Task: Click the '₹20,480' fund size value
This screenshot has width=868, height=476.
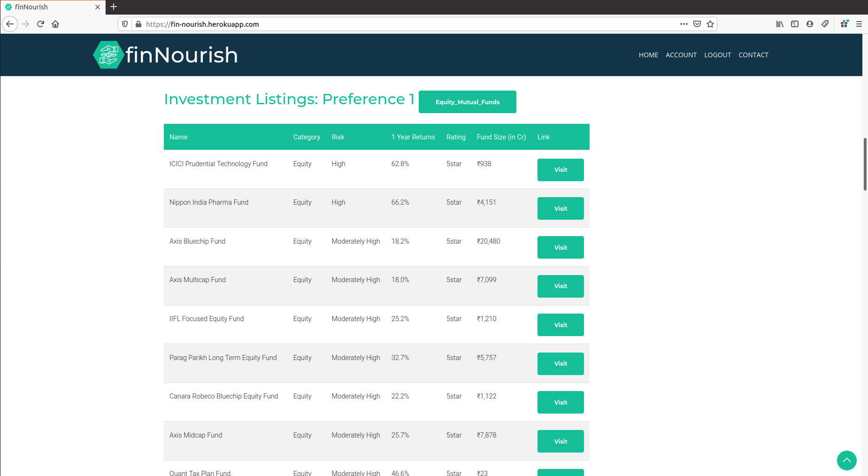Action: click(x=488, y=241)
